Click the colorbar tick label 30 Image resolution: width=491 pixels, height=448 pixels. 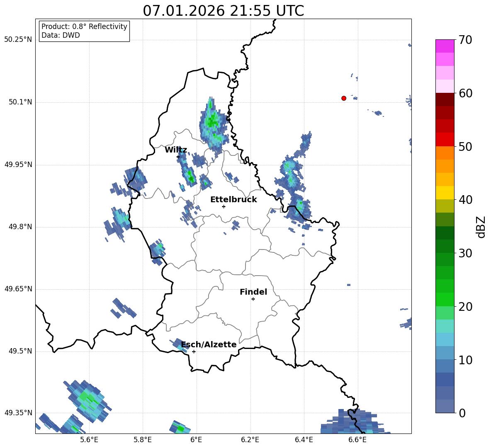pyautogui.click(x=465, y=253)
